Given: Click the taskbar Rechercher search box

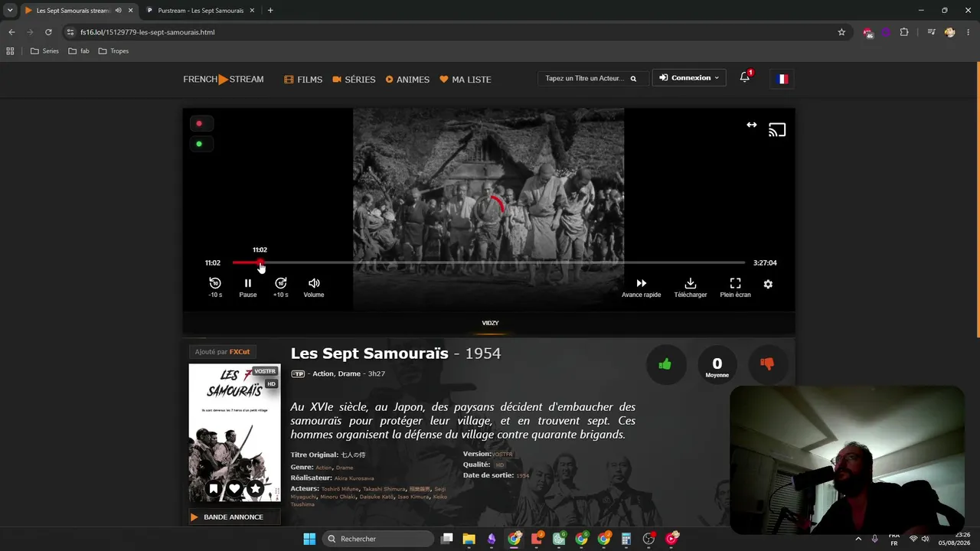Looking at the screenshot, I should click(x=378, y=539).
